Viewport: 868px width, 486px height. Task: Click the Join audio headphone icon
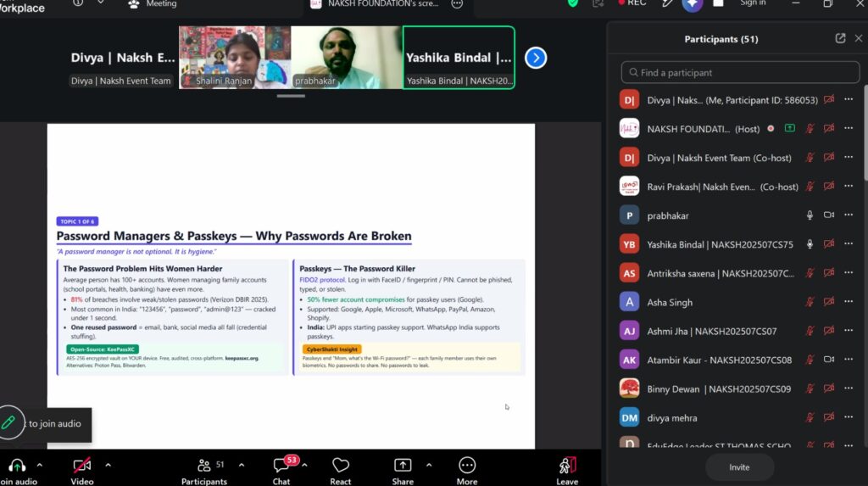[17, 466]
